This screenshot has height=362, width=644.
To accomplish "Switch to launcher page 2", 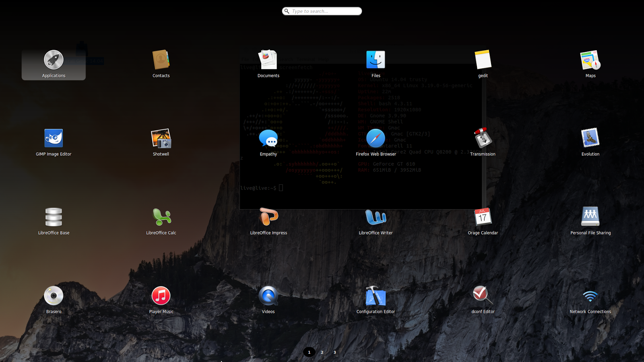I will point(322,352).
